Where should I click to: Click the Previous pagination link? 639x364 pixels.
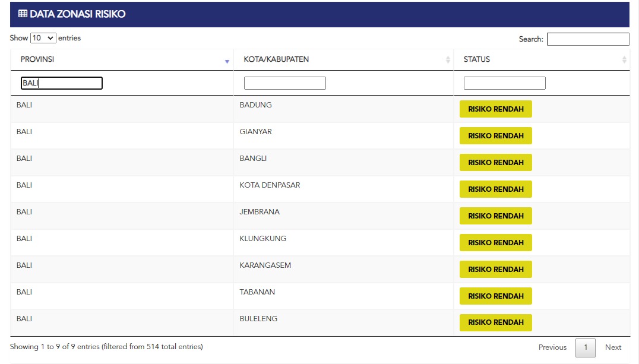[552, 347]
